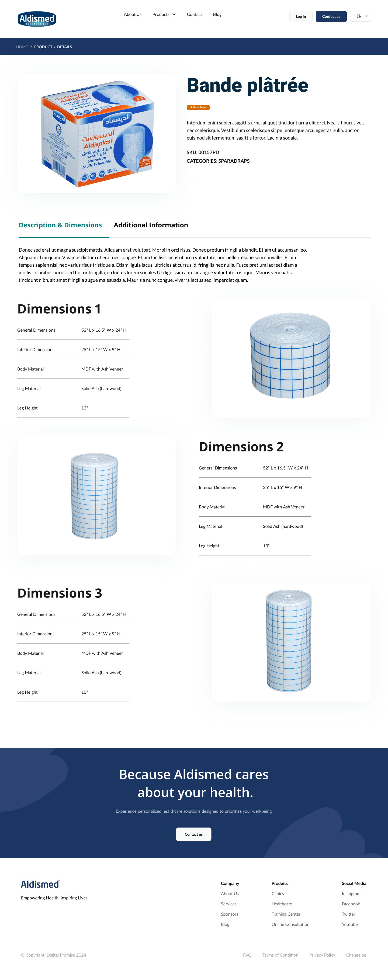Click the Dimensions 3 heading
Screen dimensions: 388x980
pyautogui.click(x=60, y=593)
